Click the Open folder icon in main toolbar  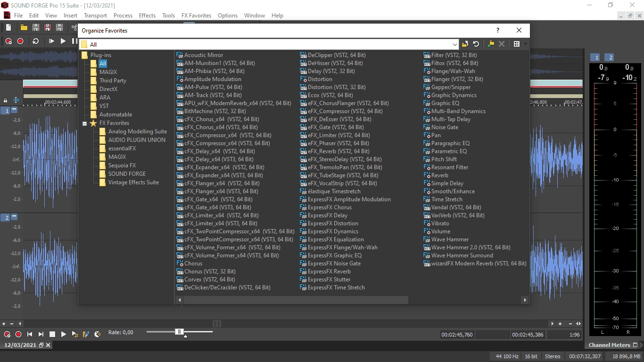(24, 28)
